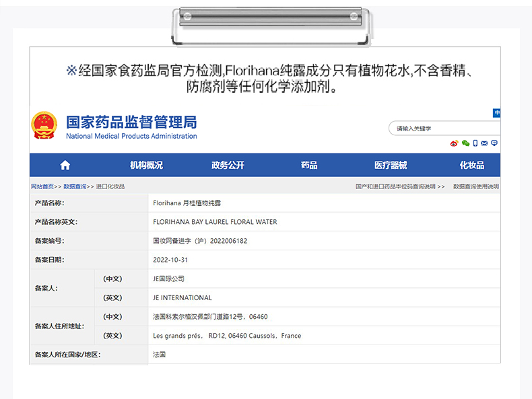The height and width of the screenshot is (399, 532).
Task: Click the National Medical Products Administration subtitle
Action: pyautogui.click(x=131, y=137)
